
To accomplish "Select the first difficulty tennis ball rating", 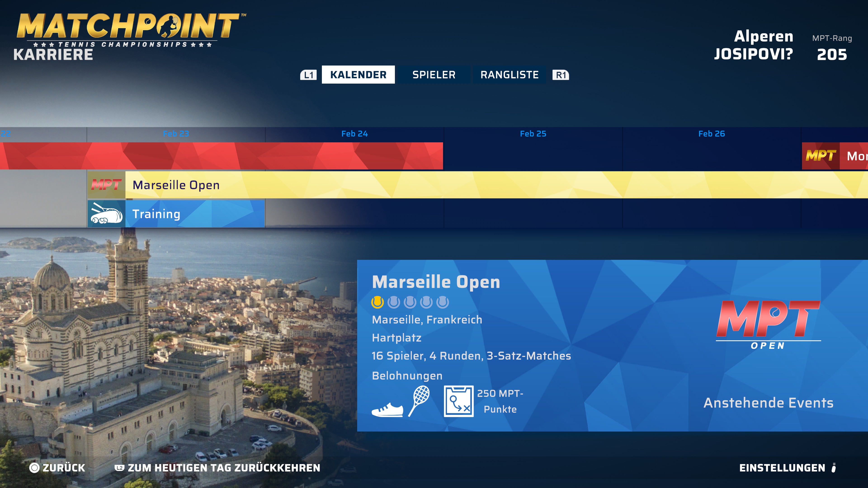I will coord(378,302).
